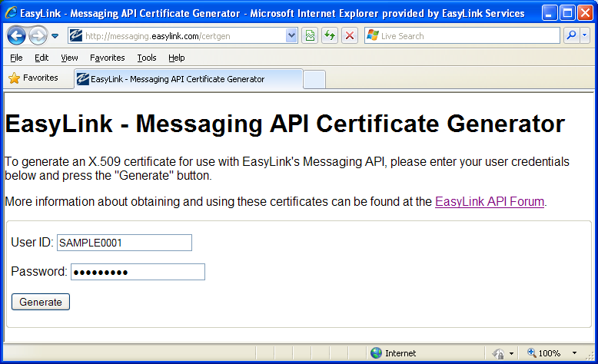This screenshot has width=598, height=364.
Task: Open the Edit menu
Action: pyautogui.click(x=42, y=58)
